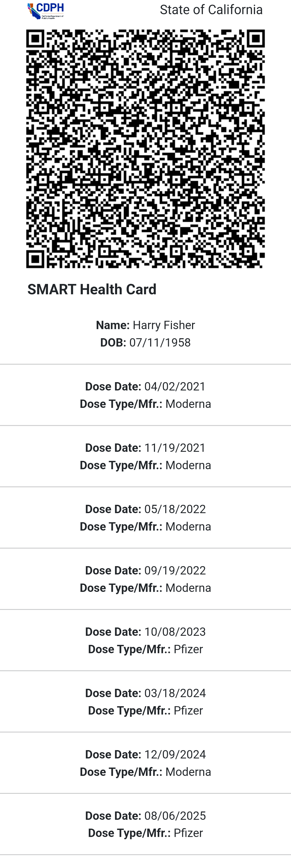The width and height of the screenshot is (291, 868).
Task: Select dose date 03/18/2024
Action: tap(175, 693)
